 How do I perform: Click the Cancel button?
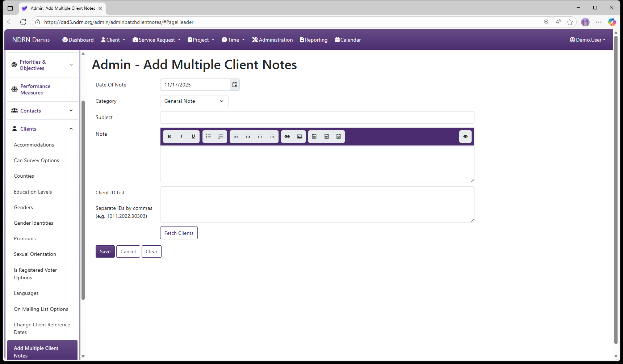pos(128,251)
